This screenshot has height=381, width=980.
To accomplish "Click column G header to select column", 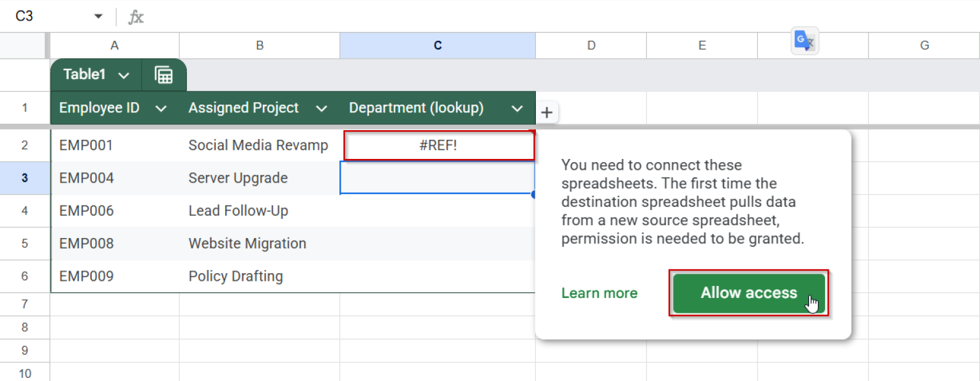I will coord(924,45).
